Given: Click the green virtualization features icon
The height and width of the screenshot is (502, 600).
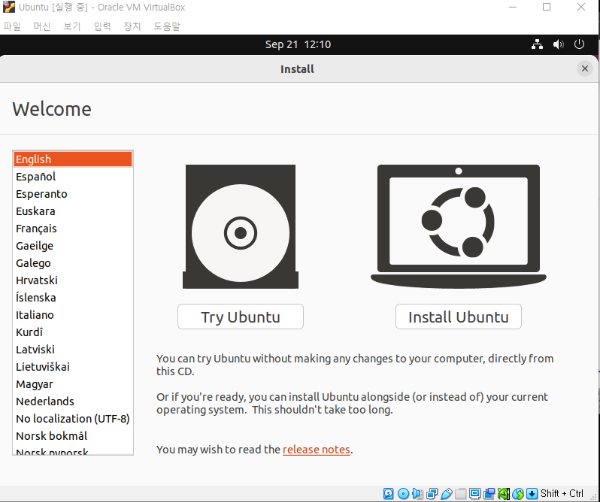Looking at the screenshot, I should tap(504, 494).
